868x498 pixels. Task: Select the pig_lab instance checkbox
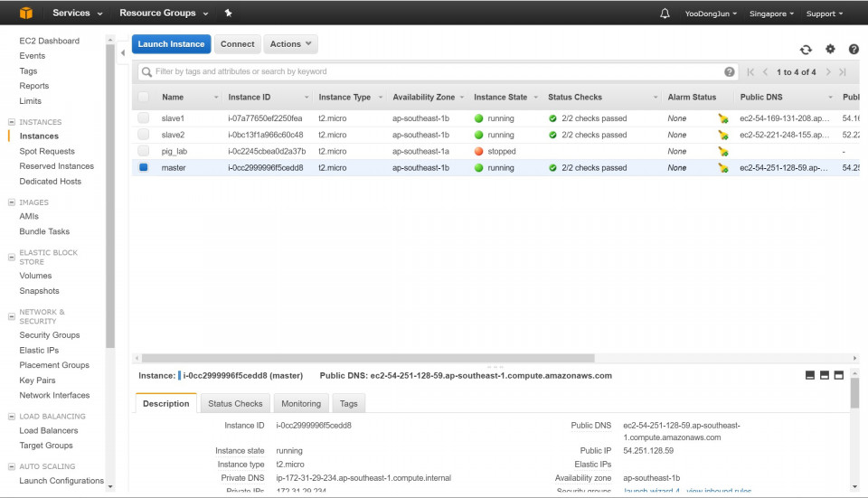pyautogui.click(x=144, y=151)
